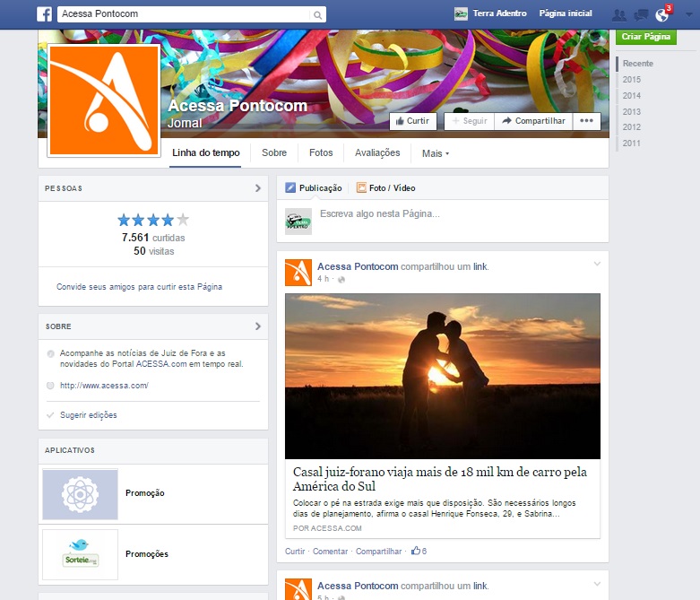Click the Facebook logo icon
700x600 pixels.
(44, 14)
